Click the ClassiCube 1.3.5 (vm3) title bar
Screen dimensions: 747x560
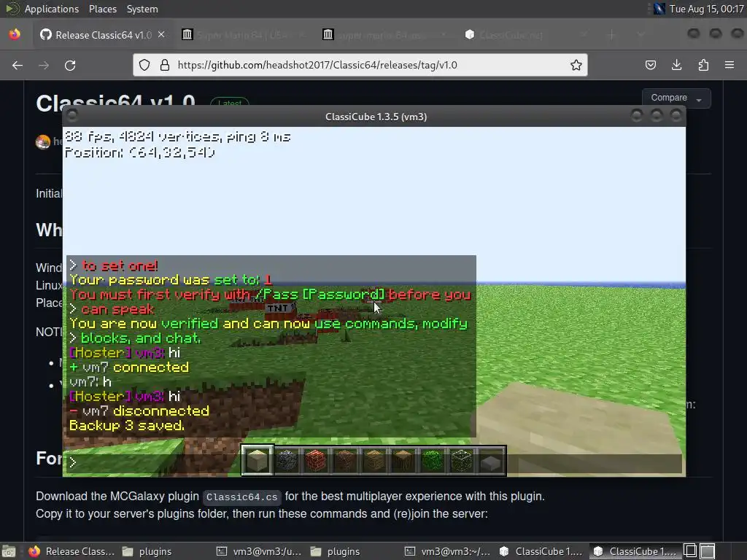pyautogui.click(x=376, y=117)
